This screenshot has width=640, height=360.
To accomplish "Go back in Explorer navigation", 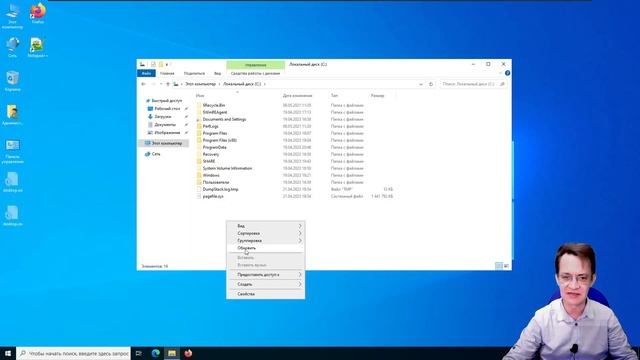I will [143, 84].
